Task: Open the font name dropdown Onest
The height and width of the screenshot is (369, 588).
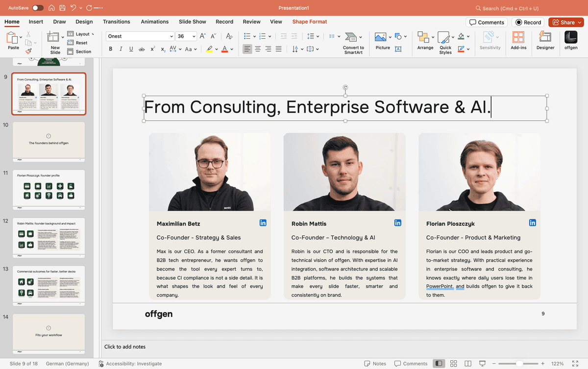Action: pyautogui.click(x=171, y=36)
